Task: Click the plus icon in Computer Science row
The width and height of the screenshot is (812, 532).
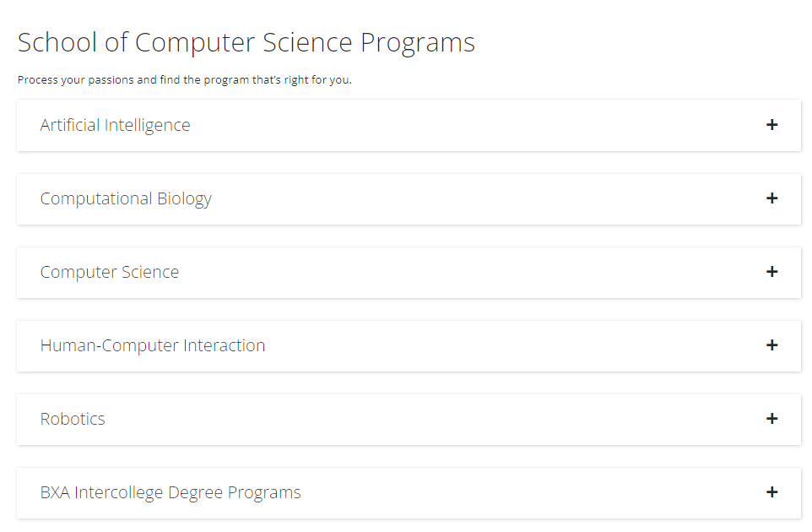Action: click(x=771, y=272)
